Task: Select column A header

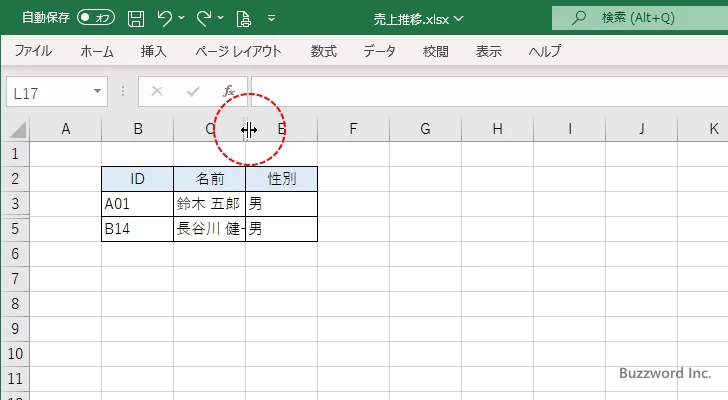Action: 65,129
